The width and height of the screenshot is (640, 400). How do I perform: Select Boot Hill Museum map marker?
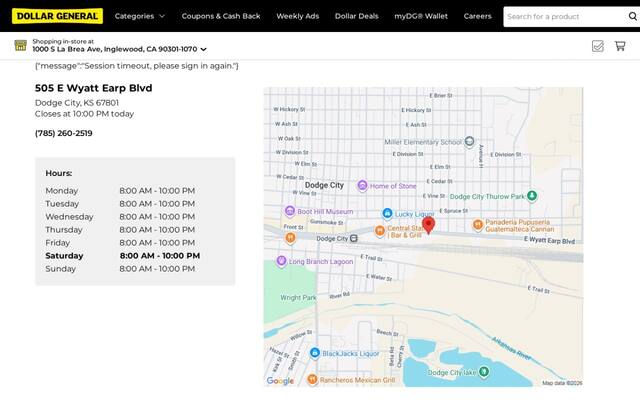point(290,211)
